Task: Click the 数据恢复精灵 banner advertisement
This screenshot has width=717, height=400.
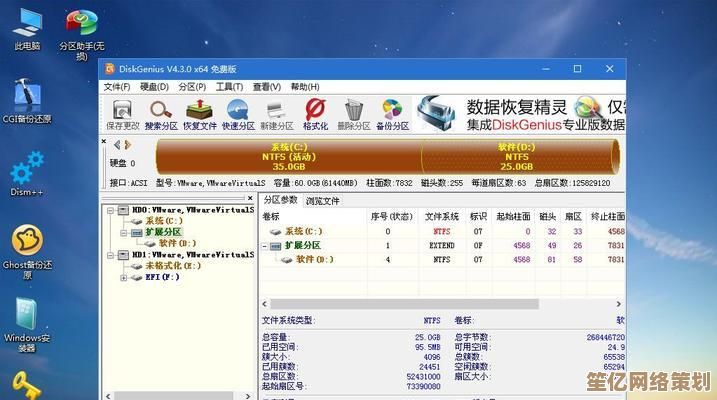Action: tap(521, 114)
